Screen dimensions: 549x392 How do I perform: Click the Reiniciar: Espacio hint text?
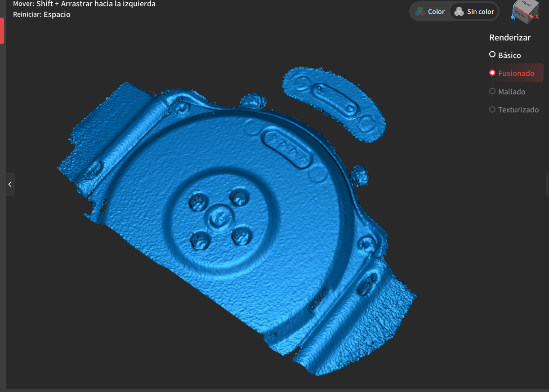tap(42, 14)
